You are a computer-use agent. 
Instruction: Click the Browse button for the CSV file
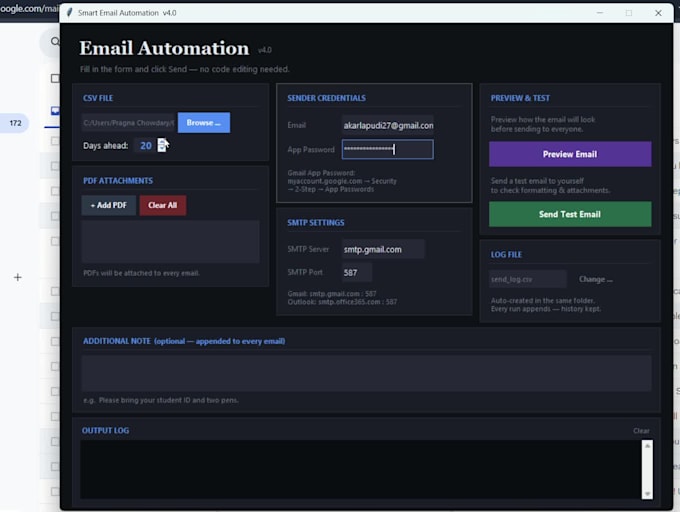click(204, 123)
